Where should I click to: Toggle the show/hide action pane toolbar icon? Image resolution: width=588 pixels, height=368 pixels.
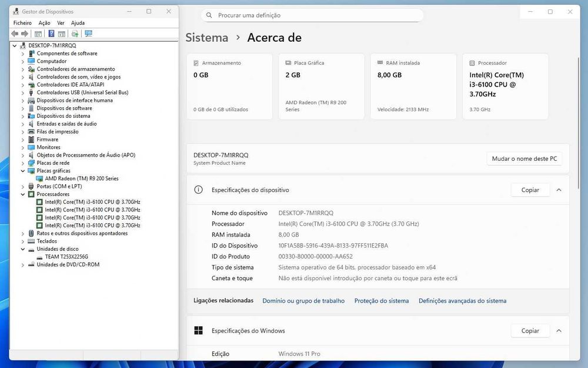62,34
